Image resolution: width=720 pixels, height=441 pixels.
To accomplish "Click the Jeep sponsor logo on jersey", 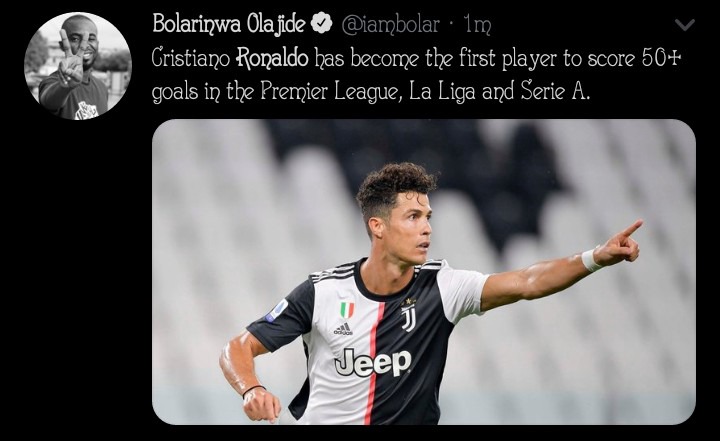I will point(372,363).
